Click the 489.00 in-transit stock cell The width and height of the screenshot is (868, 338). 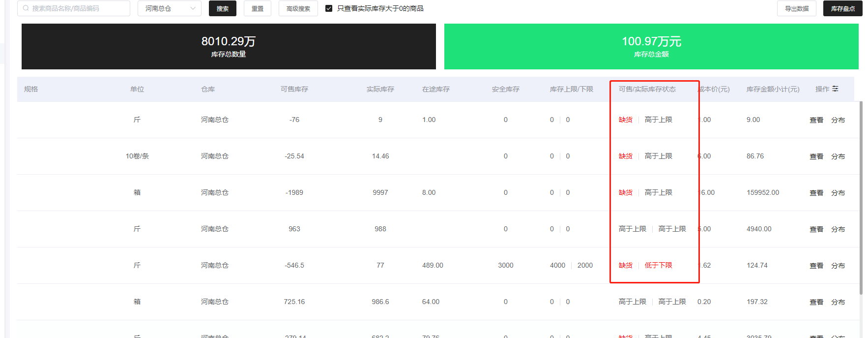433,265
